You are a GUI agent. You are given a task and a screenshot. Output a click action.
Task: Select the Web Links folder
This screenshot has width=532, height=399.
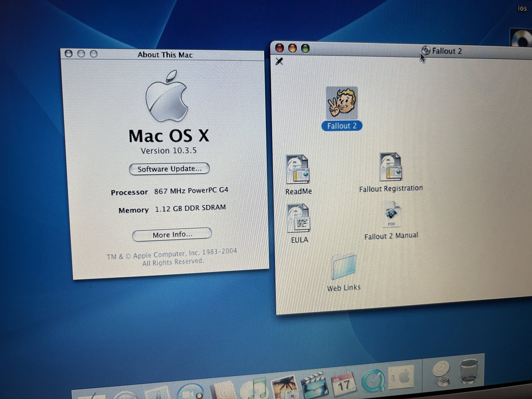coord(344,267)
